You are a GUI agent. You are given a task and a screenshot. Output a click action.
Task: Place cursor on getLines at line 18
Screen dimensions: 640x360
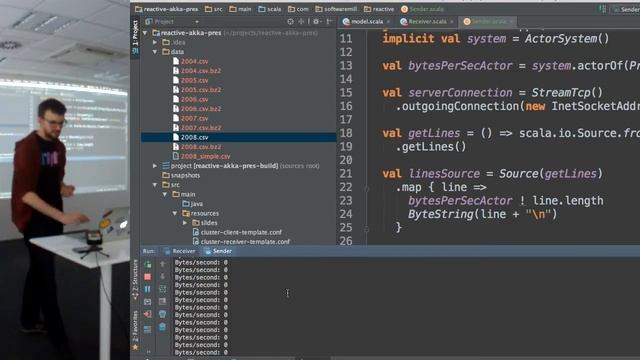pyautogui.click(x=434, y=133)
